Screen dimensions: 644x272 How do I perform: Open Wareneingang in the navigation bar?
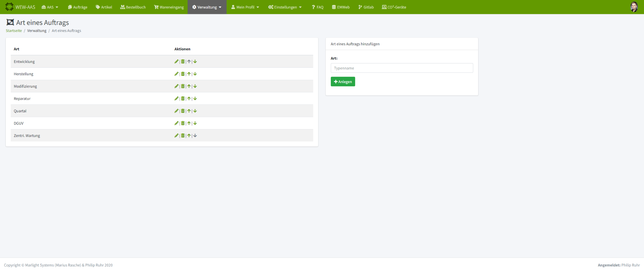[x=169, y=7]
